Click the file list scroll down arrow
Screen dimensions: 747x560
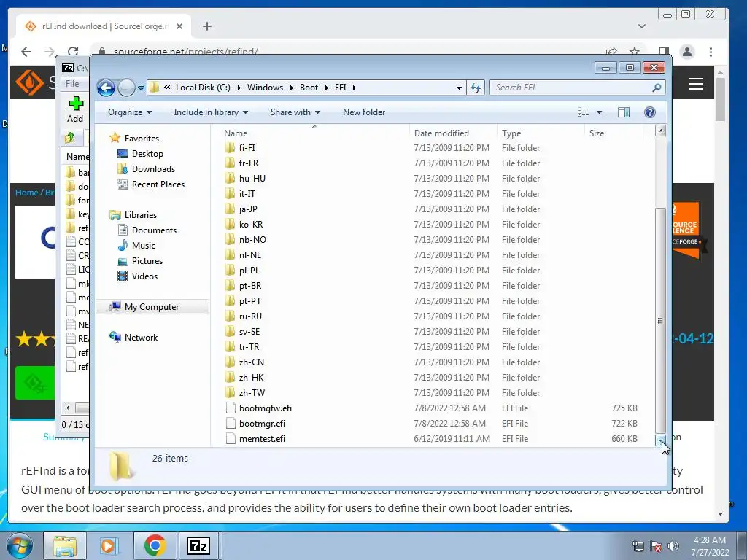[x=660, y=440]
